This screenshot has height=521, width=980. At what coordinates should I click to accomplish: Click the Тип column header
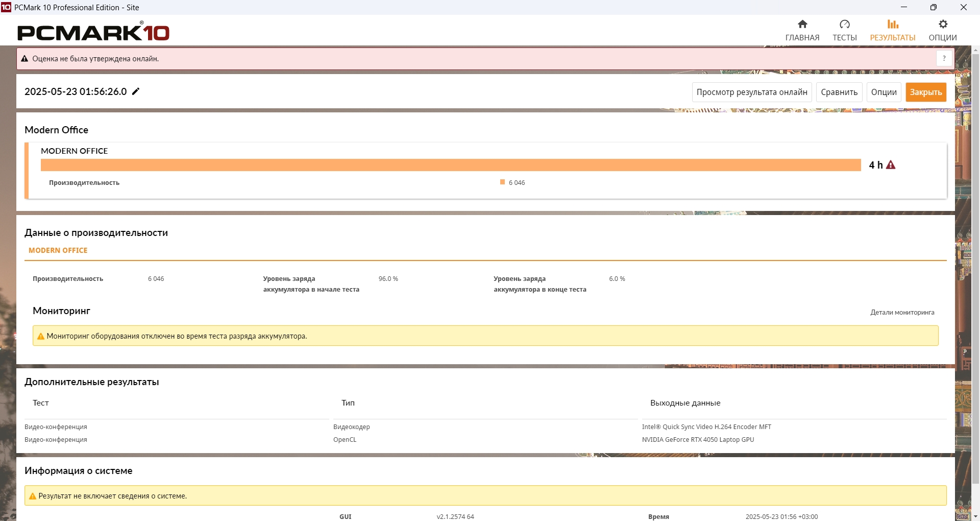348,403
